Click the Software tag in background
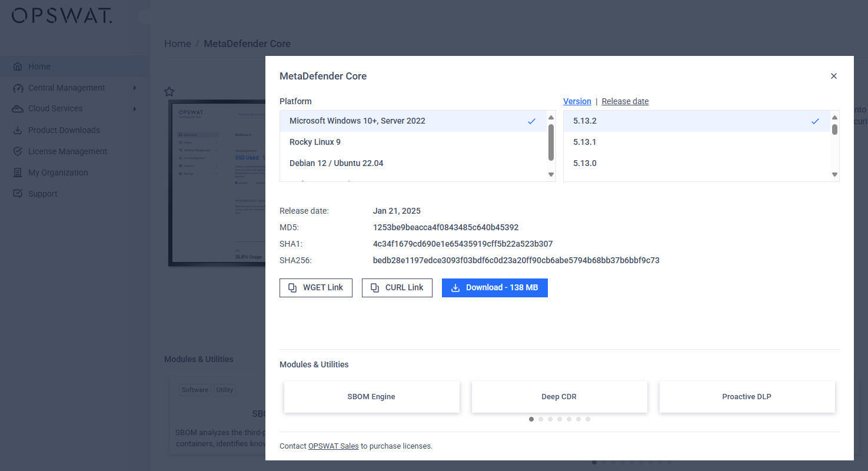Viewport: 868px width, 471px height. [x=195, y=390]
